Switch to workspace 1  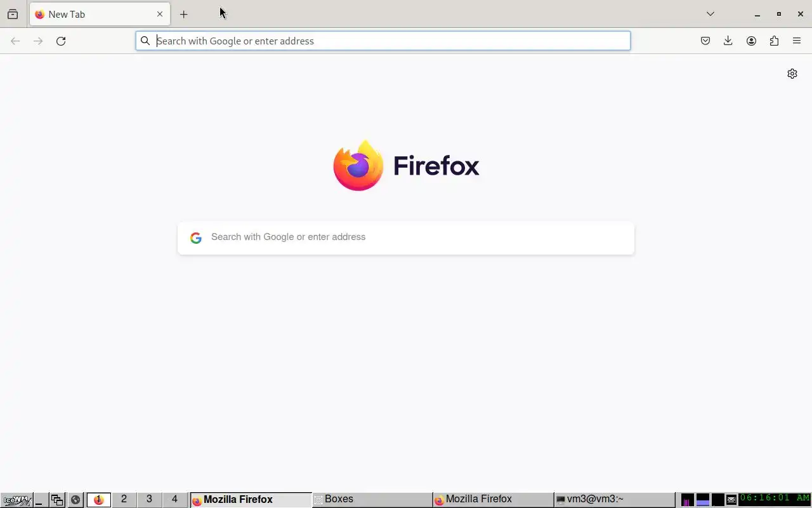[x=99, y=500]
